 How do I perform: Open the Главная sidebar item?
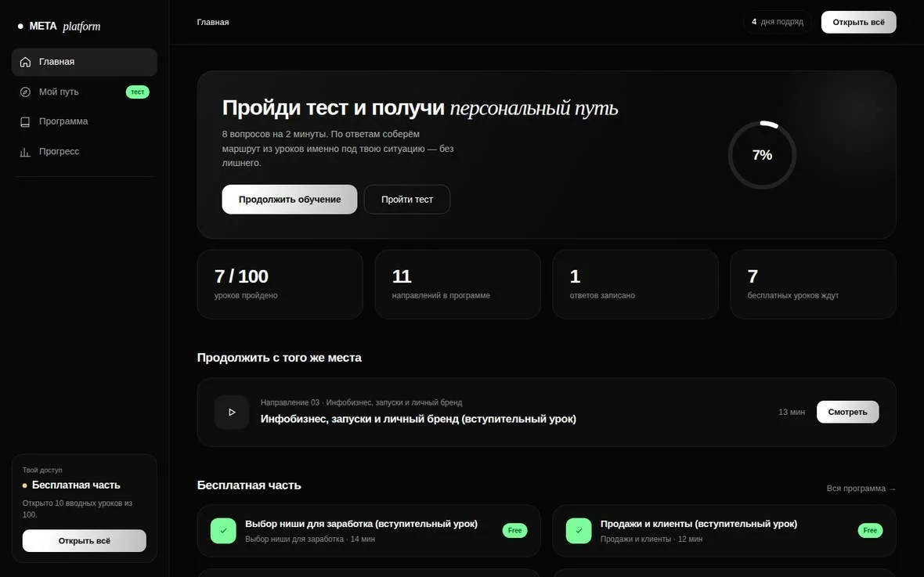click(x=85, y=62)
